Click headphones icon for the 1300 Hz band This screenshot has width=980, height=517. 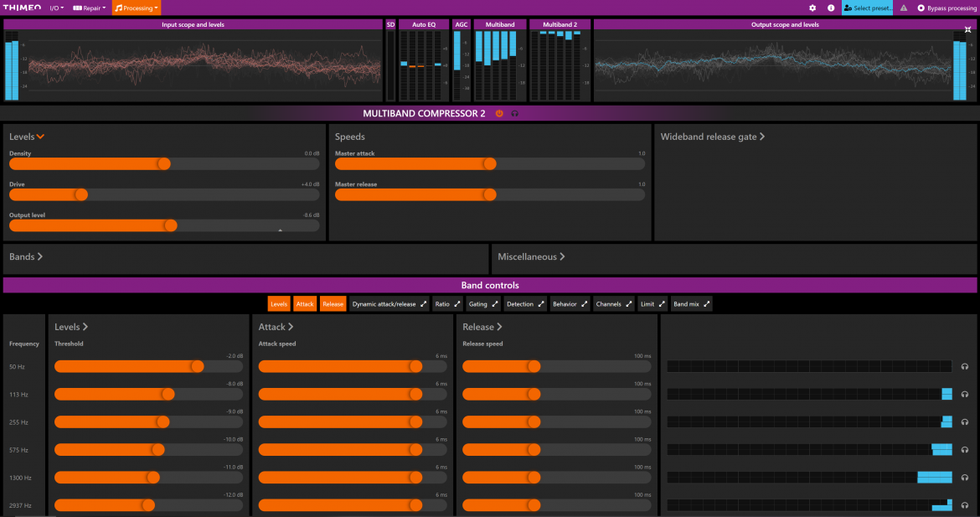[965, 478]
